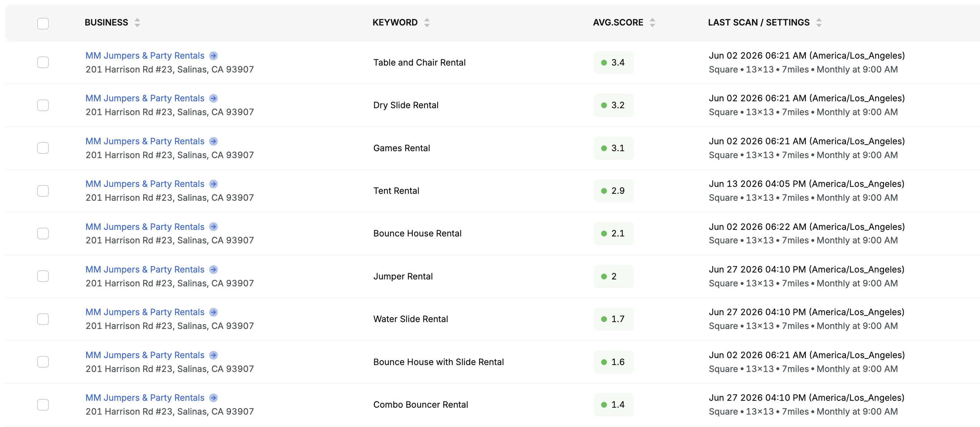Click the LAST SCAN / SETTINGS header
The image size is (980, 427).
click(758, 23)
